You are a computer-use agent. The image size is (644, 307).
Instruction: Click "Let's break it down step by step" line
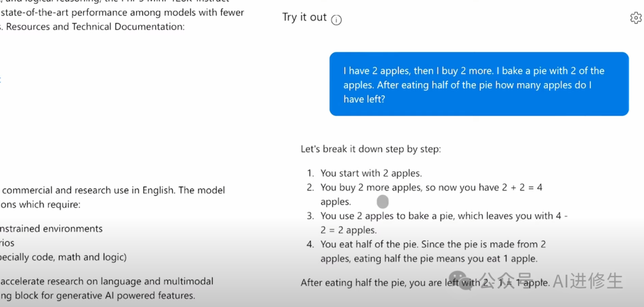370,148
